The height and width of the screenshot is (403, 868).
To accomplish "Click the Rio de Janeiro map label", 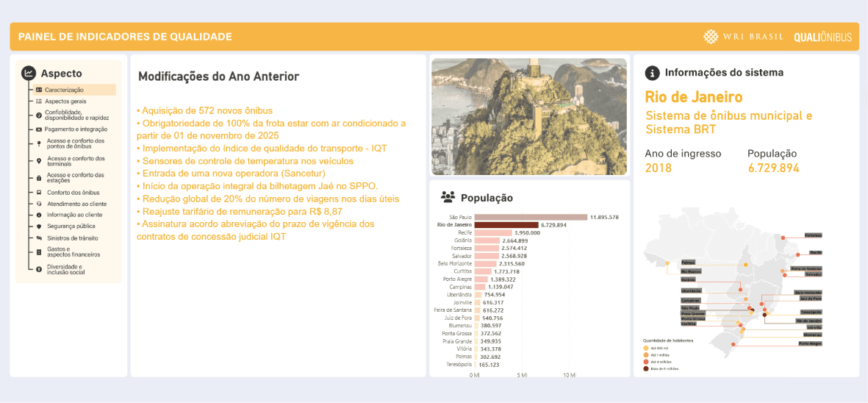I will click(808, 321).
